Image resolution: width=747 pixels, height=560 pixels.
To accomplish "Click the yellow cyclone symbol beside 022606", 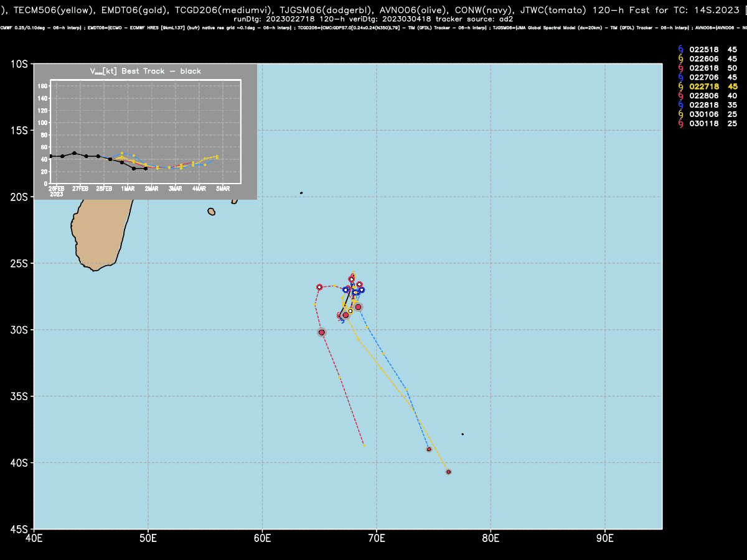I will click(x=680, y=58).
